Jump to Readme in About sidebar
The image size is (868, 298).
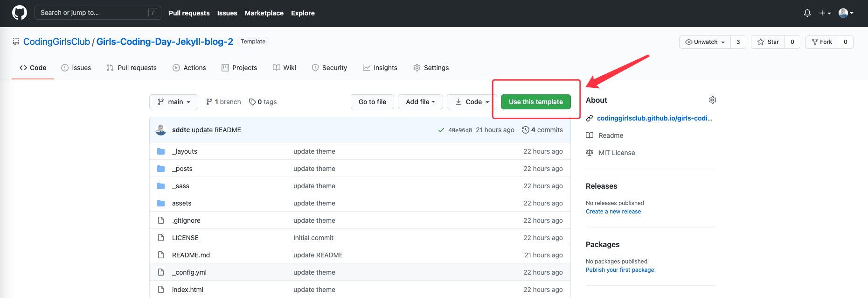pyautogui.click(x=611, y=135)
